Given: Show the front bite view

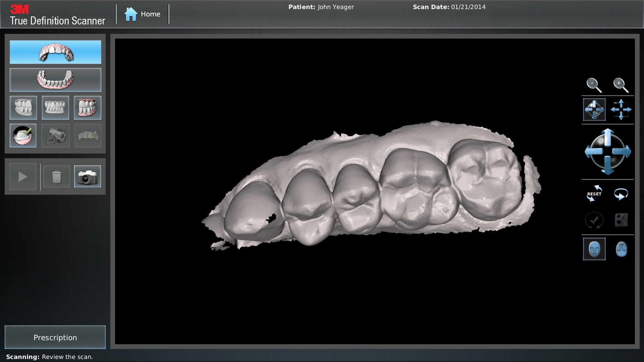Looking at the screenshot, I should click(55, 108).
